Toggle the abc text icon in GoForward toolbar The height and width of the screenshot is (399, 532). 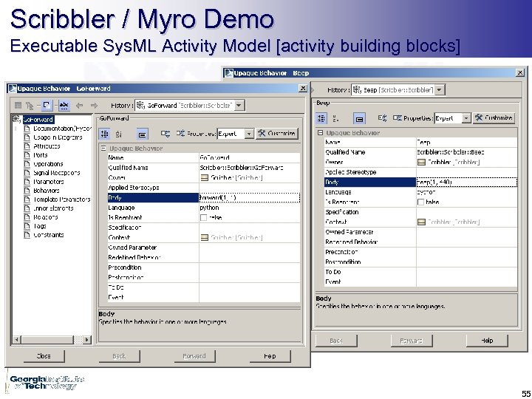point(64,106)
